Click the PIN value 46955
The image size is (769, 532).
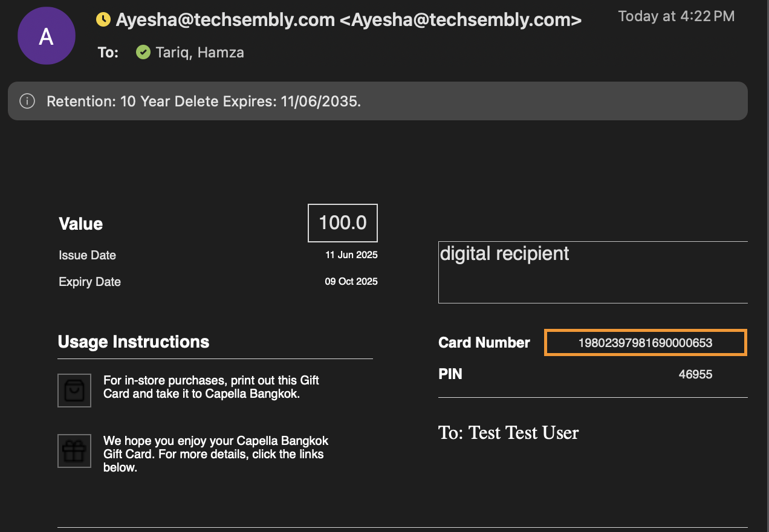(695, 374)
